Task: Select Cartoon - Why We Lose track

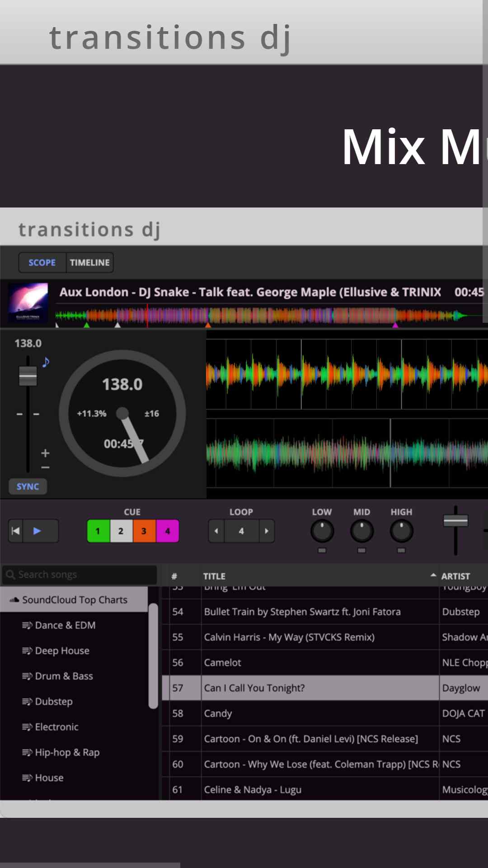Action: [321, 764]
